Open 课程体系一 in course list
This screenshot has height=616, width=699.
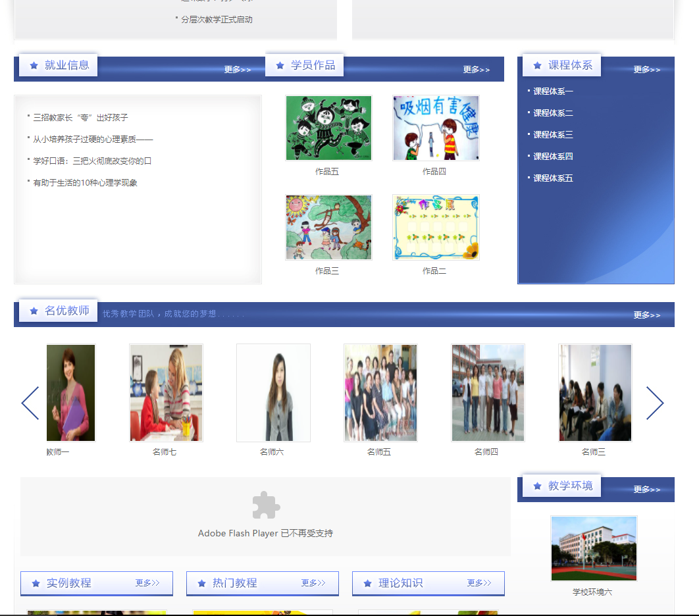click(554, 91)
